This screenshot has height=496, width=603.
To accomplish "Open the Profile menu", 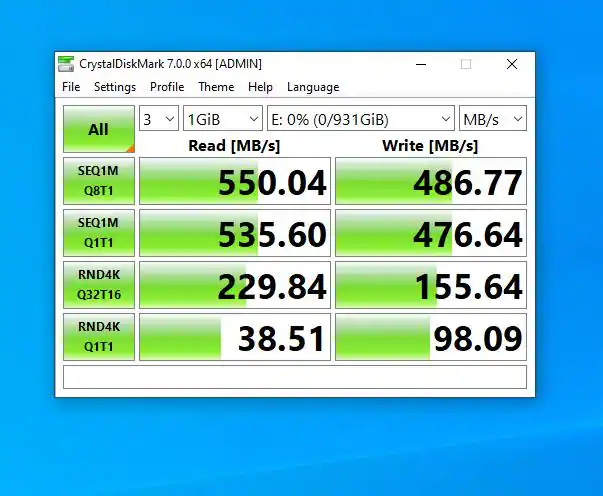I will point(167,87).
